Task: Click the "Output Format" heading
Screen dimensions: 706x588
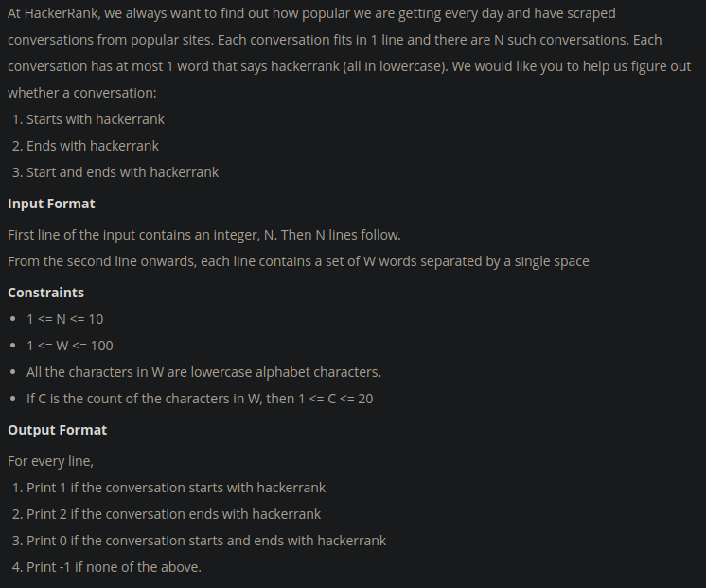Action: [x=57, y=430]
